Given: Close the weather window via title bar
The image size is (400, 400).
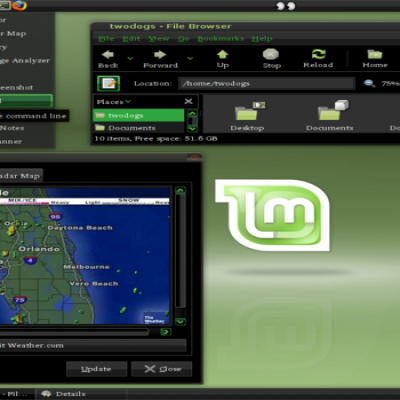Looking at the screenshot, I should click(x=194, y=157).
